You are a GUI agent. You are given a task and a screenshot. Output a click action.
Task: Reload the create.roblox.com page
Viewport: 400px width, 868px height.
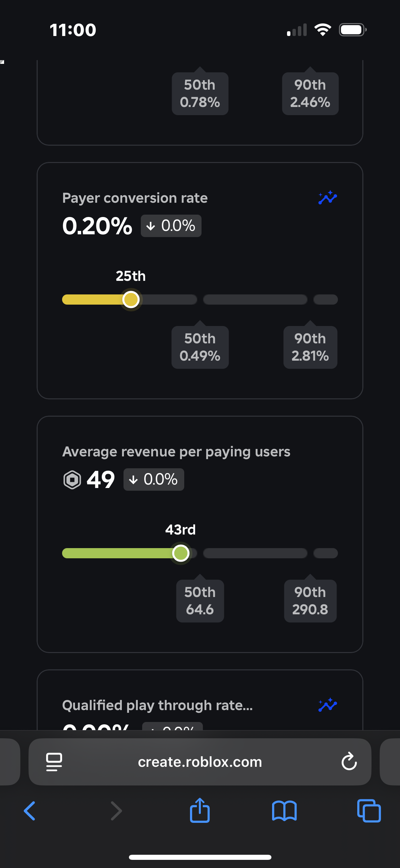(349, 762)
